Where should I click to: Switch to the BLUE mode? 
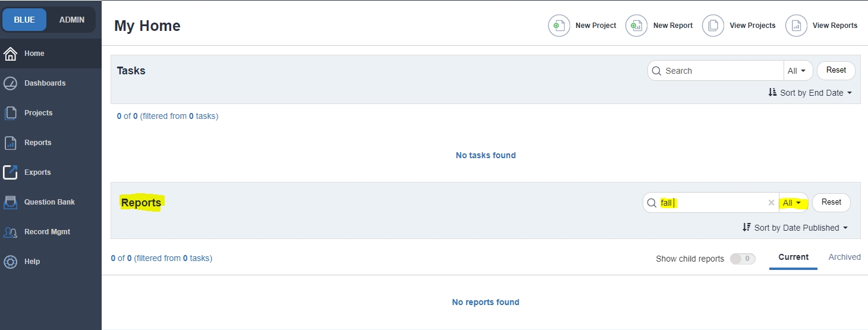pos(24,20)
